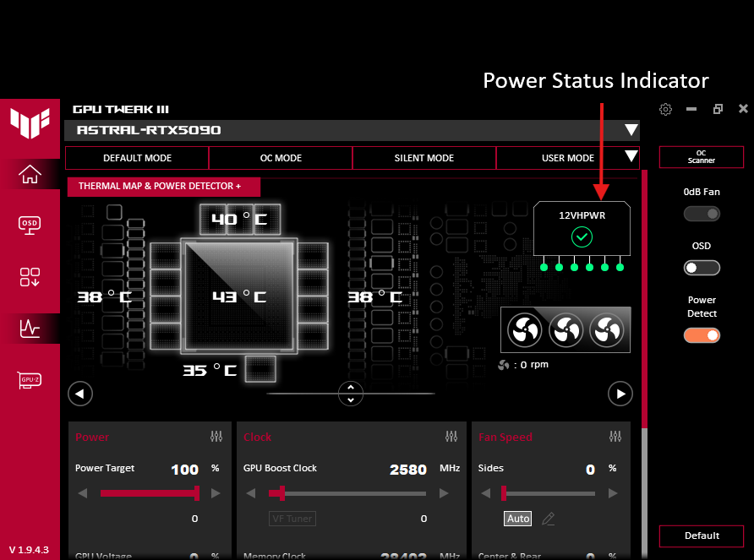Click the fan speed 0 rpm readout

[x=523, y=365]
